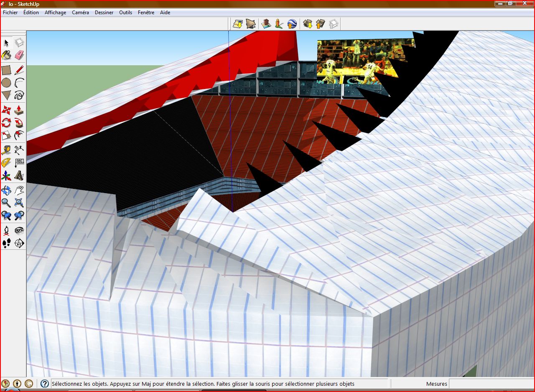Choose the Pencil line tool
The image size is (535, 392).
click(19, 70)
